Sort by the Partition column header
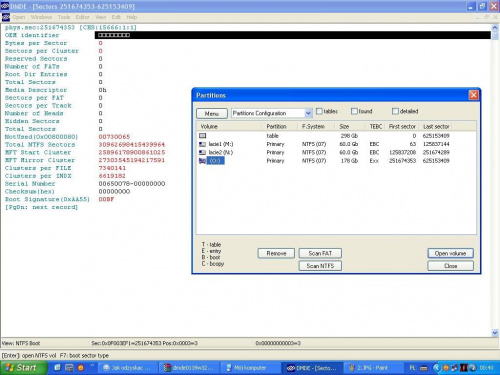The height and width of the screenshot is (375, 500). tap(279, 126)
